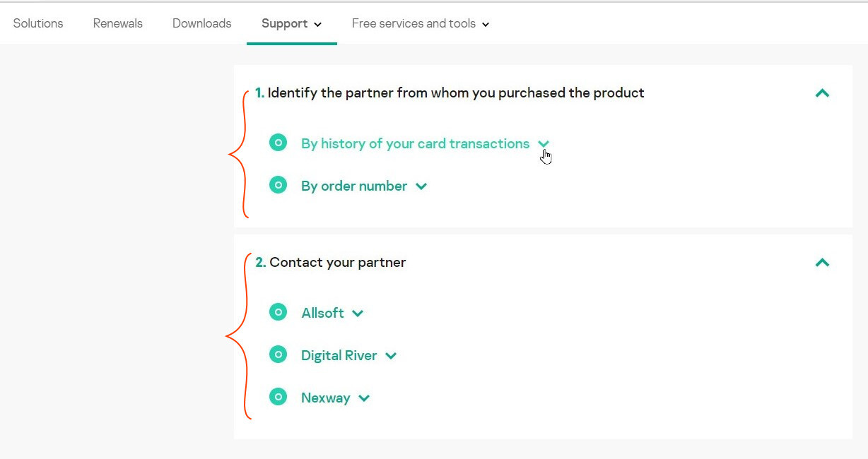Viewport: 868px width, 459px height.
Task: Expand the Digital River chevron arrow
Action: tap(391, 356)
